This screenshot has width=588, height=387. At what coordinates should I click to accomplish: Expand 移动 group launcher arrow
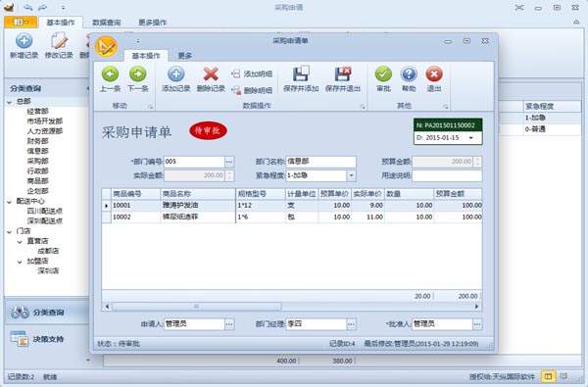pos(150,107)
